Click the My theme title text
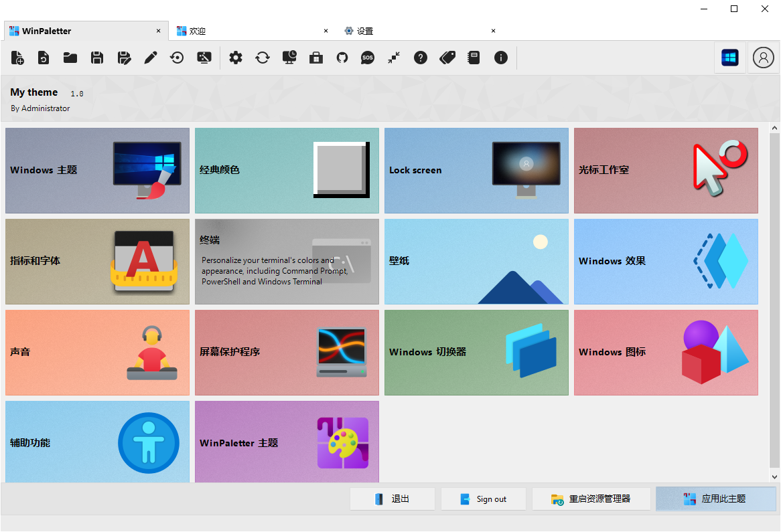 pos(34,92)
